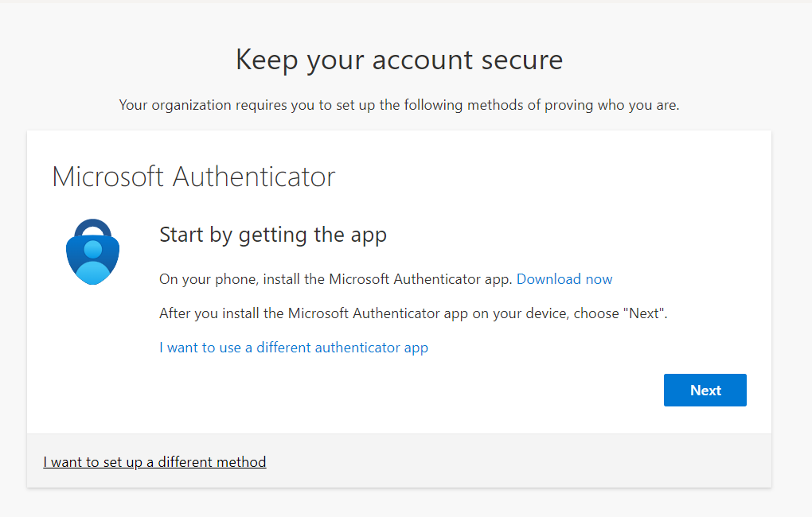Click the organization requirement subtitle text
812x517 pixels.
tap(399, 105)
